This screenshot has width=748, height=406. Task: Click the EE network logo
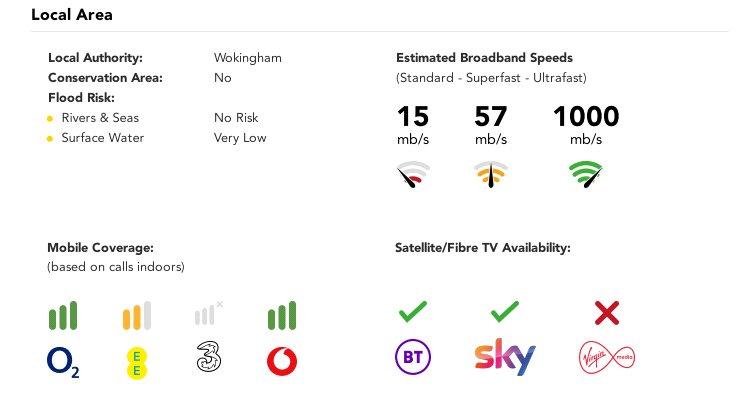(136, 363)
